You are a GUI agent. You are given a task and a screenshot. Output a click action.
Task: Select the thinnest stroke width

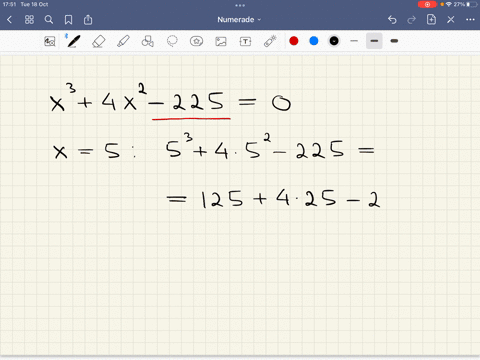click(354, 41)
